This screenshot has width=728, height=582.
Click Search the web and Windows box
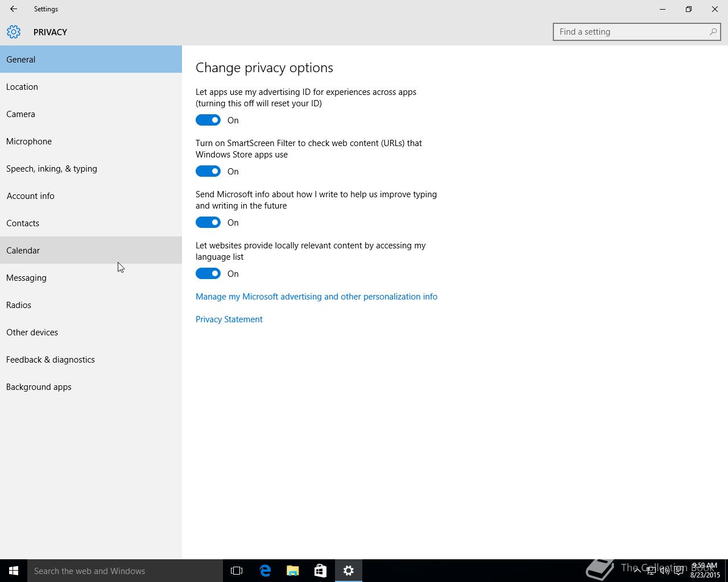pyautogui.click(x=125, y=571)
